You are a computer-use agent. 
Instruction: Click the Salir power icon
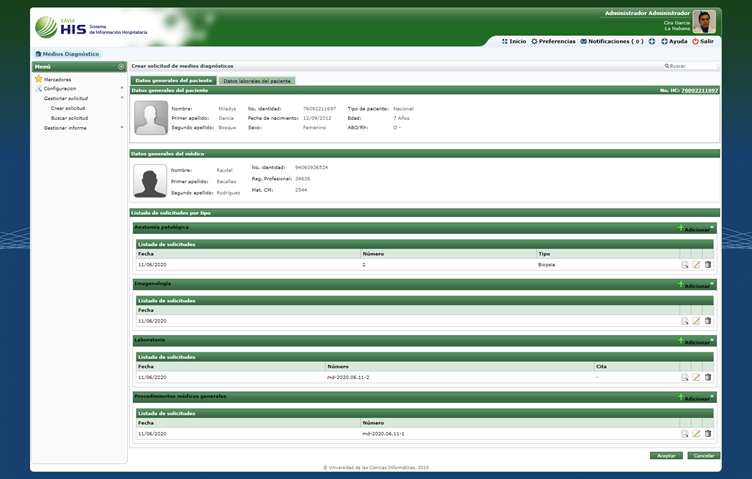coord(696,41)
